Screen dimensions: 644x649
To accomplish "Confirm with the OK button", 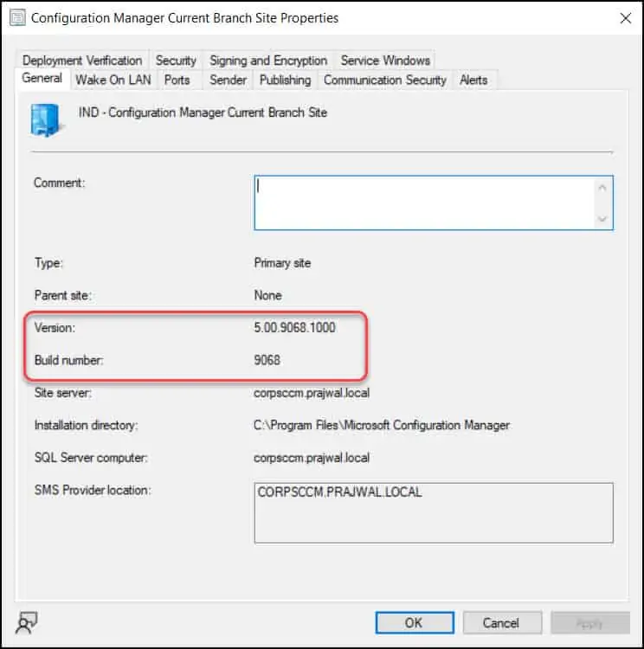I will click(x=415, y=623).
